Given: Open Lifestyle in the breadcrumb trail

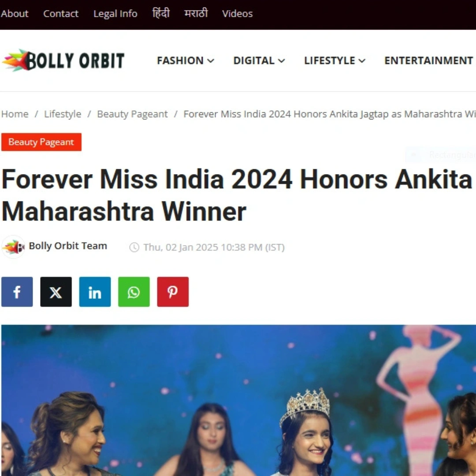Looking at the screenshot, I should 63,114.
